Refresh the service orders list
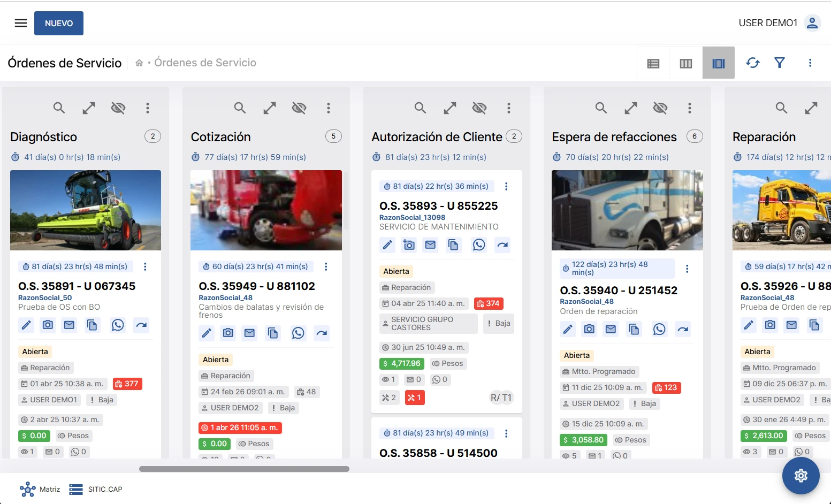 (753, 63)
